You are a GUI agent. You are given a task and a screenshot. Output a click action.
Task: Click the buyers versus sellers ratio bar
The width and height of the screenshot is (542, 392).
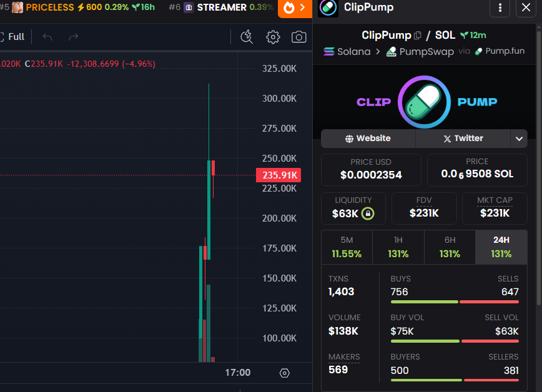[x=455, y=380]
